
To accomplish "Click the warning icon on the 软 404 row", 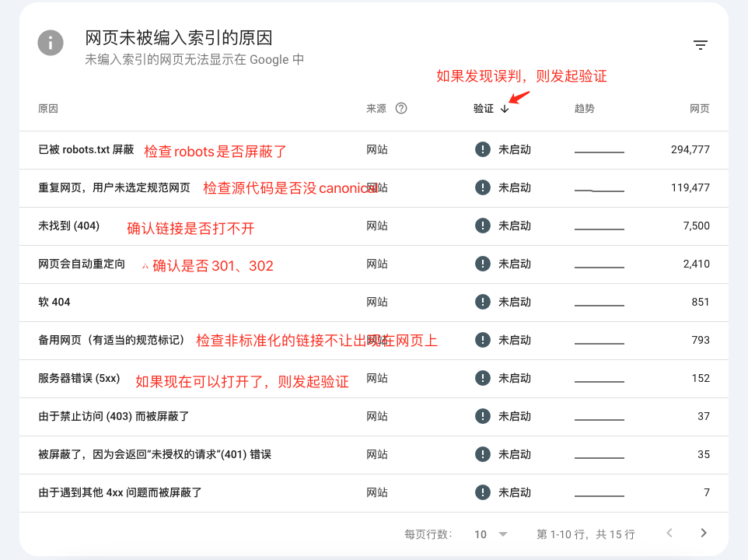I will [483, 302].
